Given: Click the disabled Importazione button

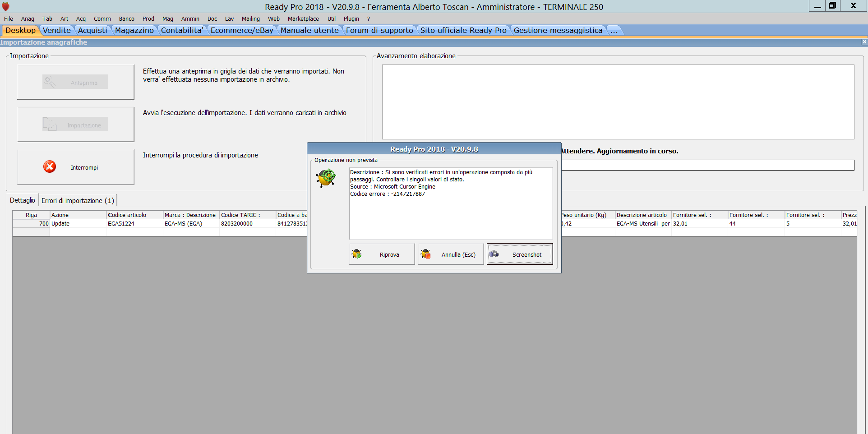Looking at the screenshot, I should point(75,125).
